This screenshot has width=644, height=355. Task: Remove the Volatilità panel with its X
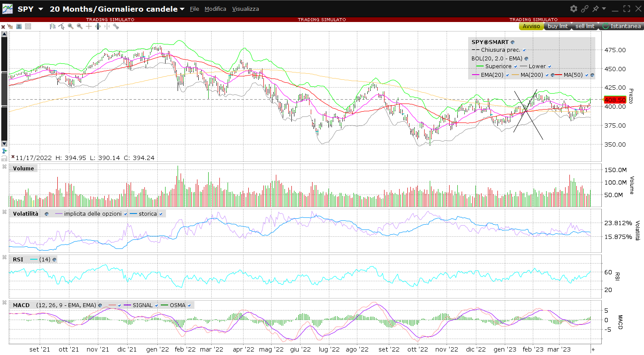[4, 212]
